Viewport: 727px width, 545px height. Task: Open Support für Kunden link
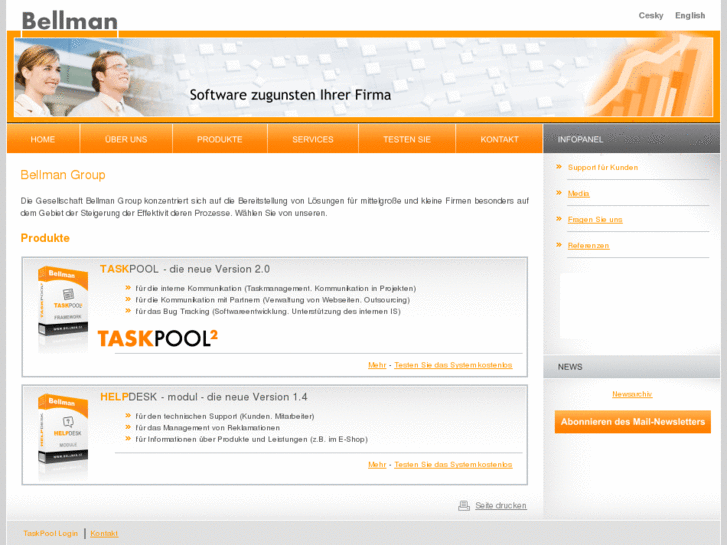point(603,167)
